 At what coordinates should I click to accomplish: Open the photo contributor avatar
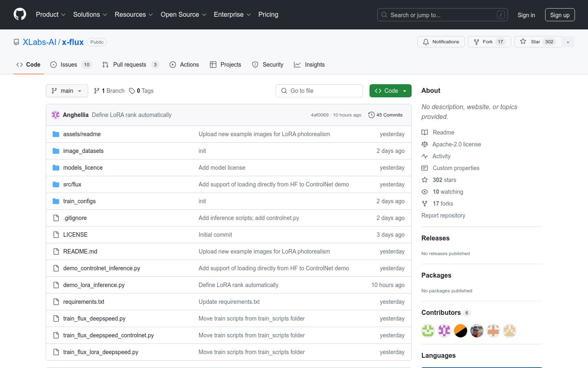pos(477,330)
